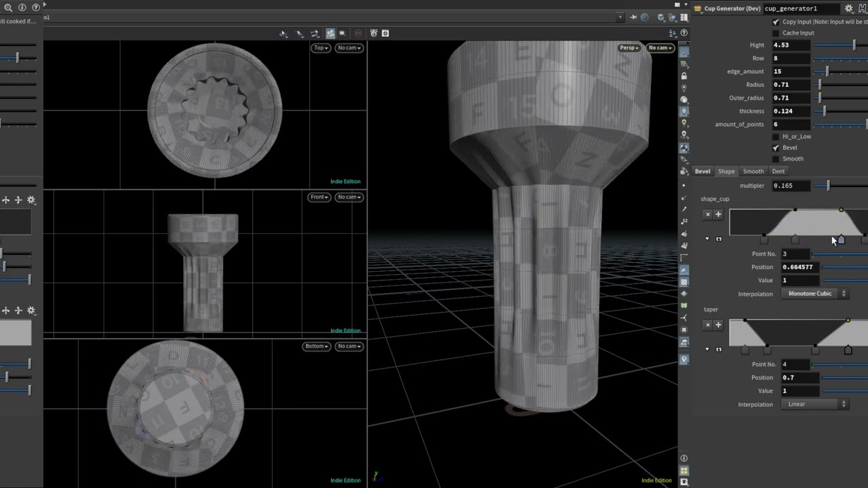
Task: Click the search magnifier icon at top left
Action: [x=8, y=7]
